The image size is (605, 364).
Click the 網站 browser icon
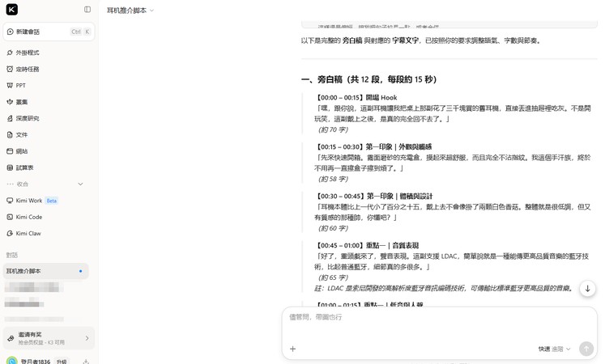click(10, 151)
